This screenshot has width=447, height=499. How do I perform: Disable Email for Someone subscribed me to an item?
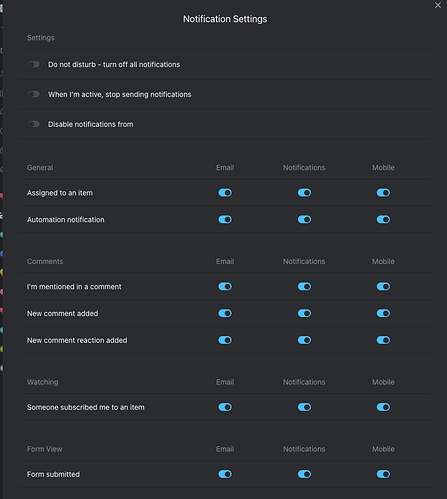[225, 407]
